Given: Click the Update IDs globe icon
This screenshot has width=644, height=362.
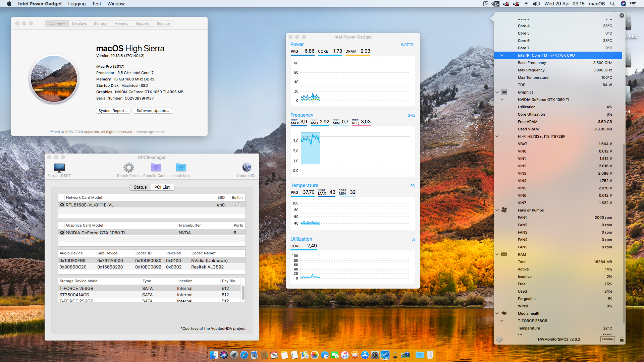Looking at the screenshot, I should pyautogui.click(x=247, y=167).
